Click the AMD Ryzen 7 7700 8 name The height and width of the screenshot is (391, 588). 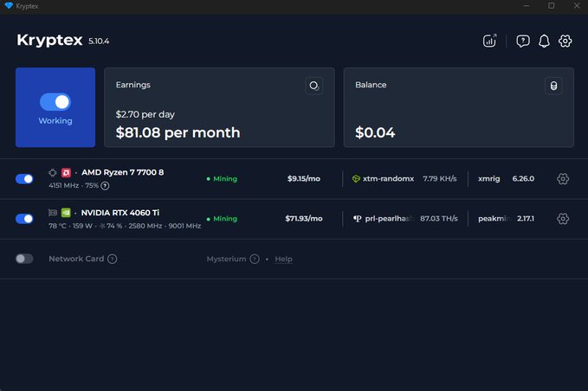click(123, 172)
